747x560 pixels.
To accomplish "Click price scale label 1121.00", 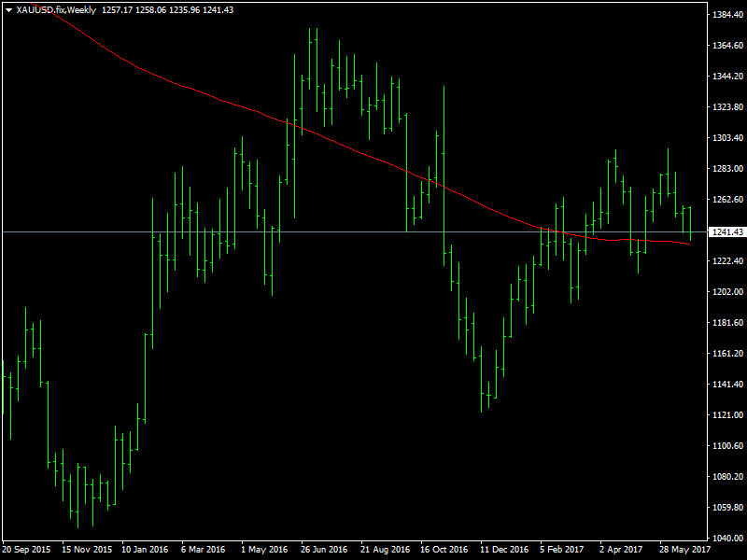I will tap(727, 414).
